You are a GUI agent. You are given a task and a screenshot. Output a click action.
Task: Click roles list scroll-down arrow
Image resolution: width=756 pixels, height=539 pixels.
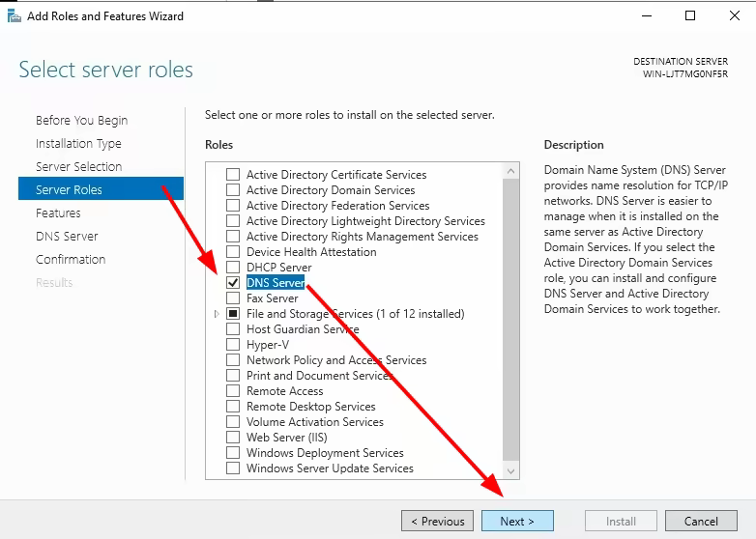pos(511,471)
